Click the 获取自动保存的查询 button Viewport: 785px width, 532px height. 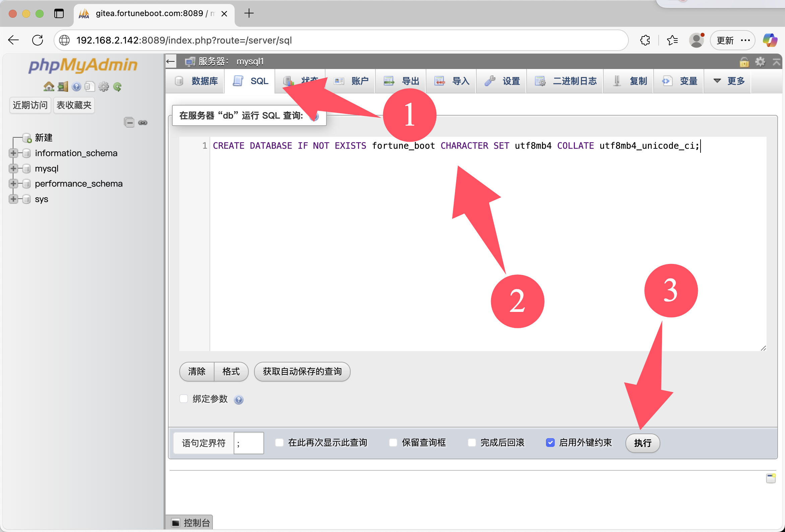point(302,372)
